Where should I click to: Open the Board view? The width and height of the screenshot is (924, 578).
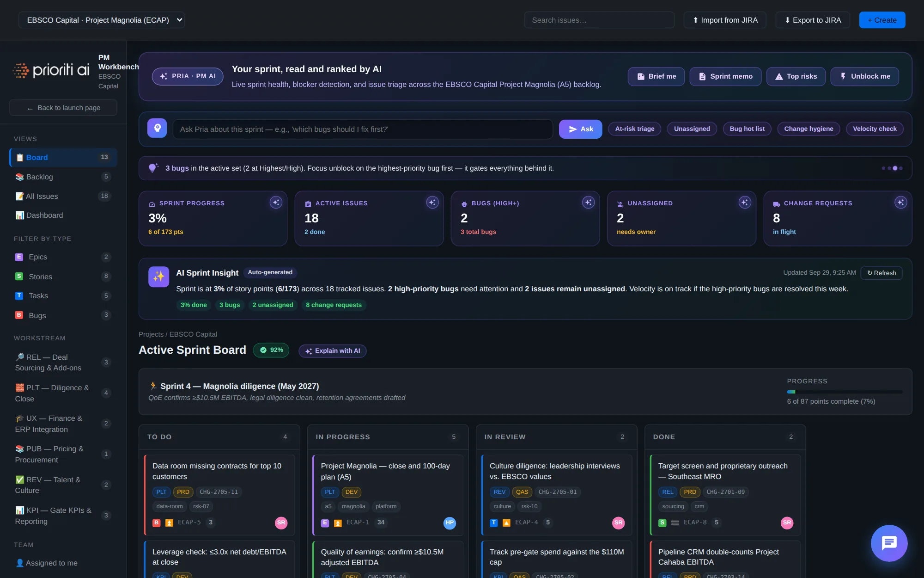click(63, 157)
